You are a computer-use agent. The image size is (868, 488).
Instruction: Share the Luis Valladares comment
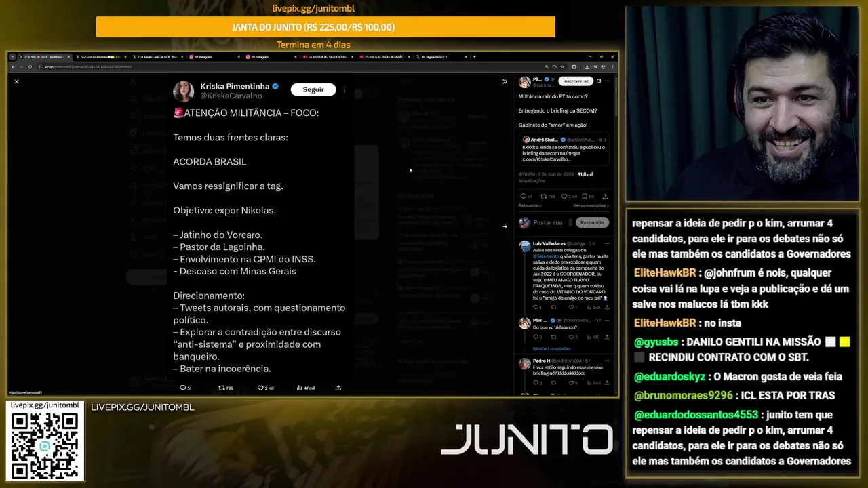click(x=606, y=308)
